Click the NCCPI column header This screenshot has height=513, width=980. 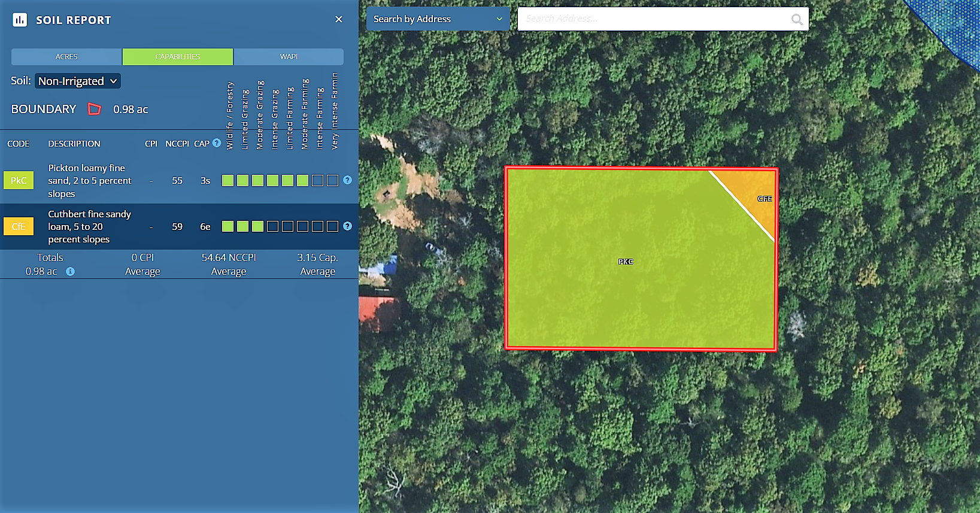pyautogui.click(x=177, y=144)
